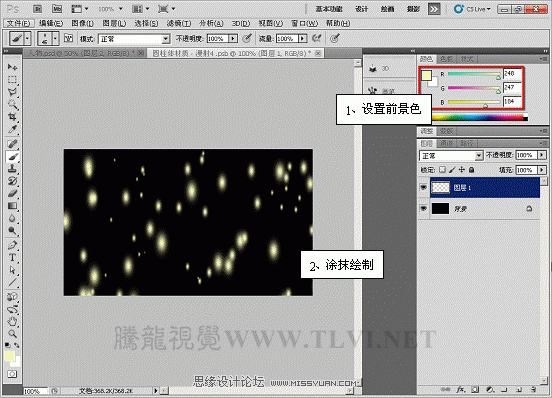Open the layer fill slider arrow
This screenshot has height=398, width=552.
point(542,170)
